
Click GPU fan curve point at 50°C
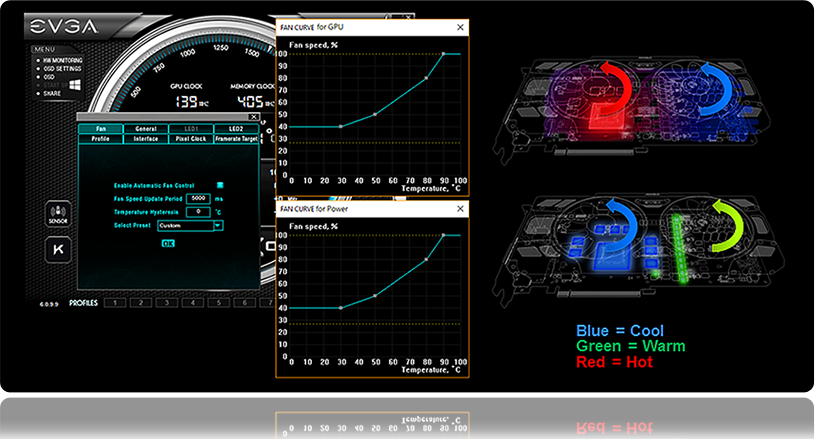tap(375, 114)
